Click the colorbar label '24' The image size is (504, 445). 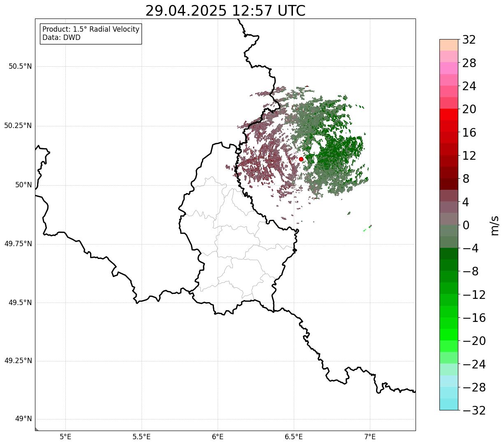(x=469, y=86)
